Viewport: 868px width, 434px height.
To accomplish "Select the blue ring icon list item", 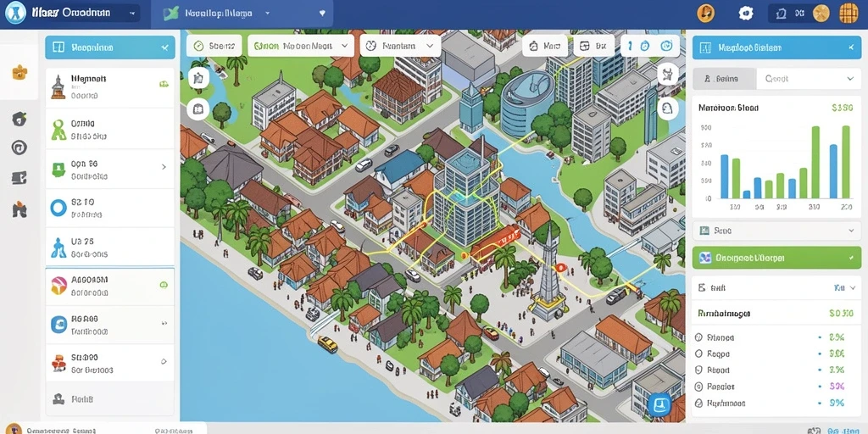I will (109, 209).
